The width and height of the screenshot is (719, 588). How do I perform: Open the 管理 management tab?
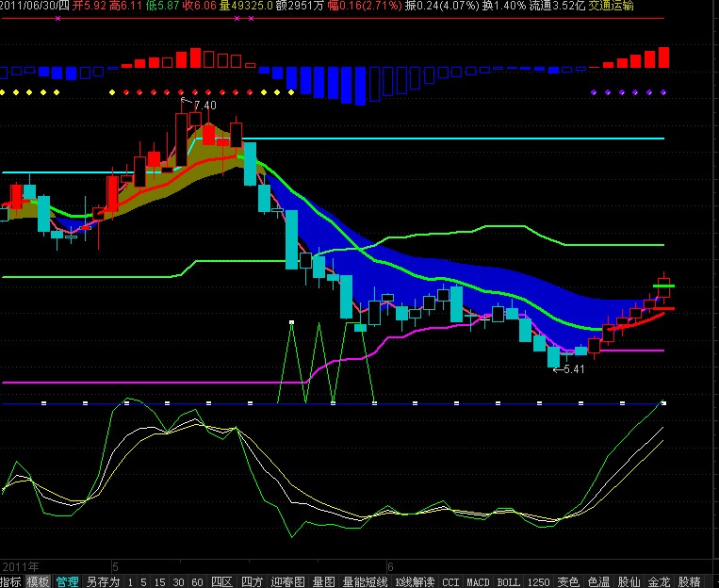[x=68, y=581]
